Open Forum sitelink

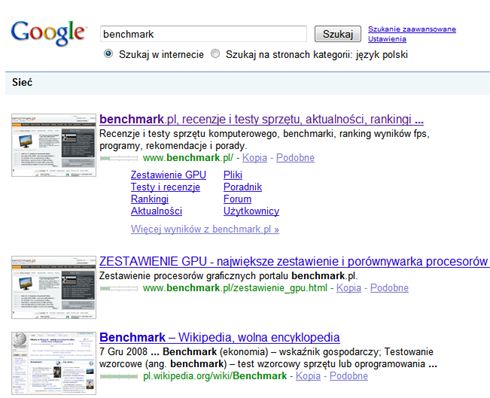(x=237, y=199)
